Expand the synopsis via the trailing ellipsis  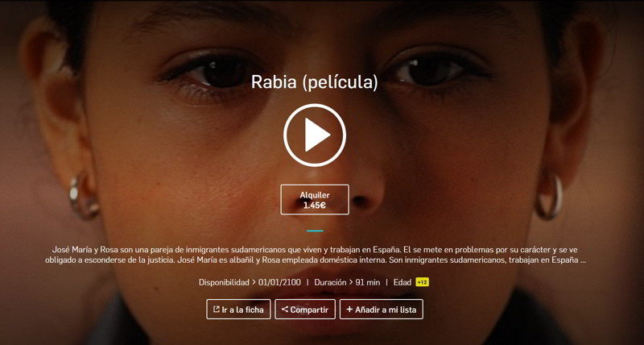582,260
